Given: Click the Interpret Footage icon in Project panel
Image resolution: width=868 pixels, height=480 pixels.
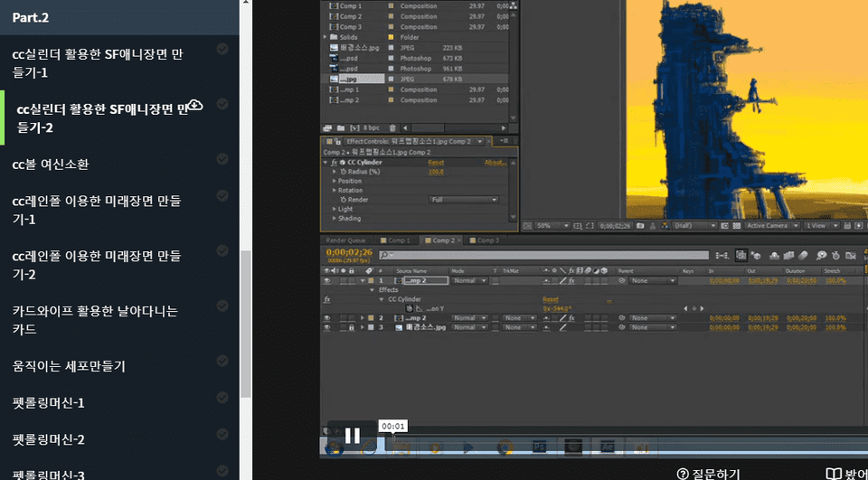Looking at the screenshot, I should point(326,127).
